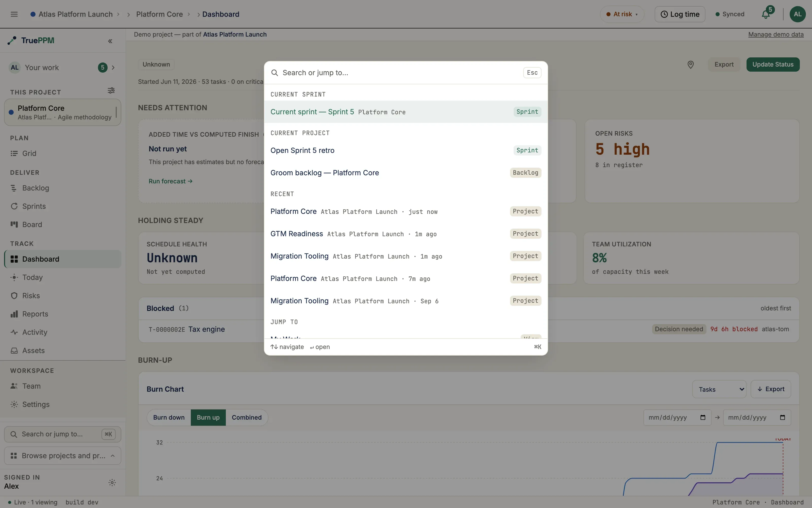This screenshot has width=812, height=508.
Task: Click sidebar Search or jump to field
Action: [x=63, y=434]
